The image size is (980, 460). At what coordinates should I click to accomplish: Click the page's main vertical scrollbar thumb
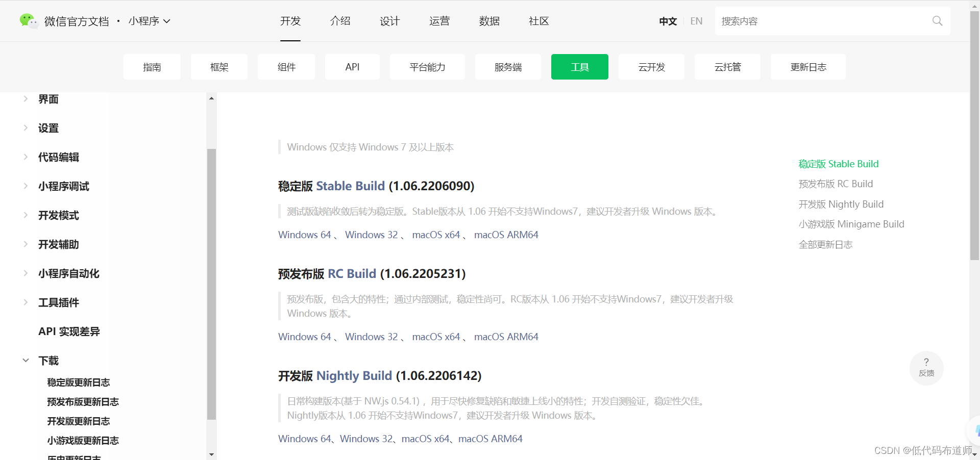(x=974, y=135)
